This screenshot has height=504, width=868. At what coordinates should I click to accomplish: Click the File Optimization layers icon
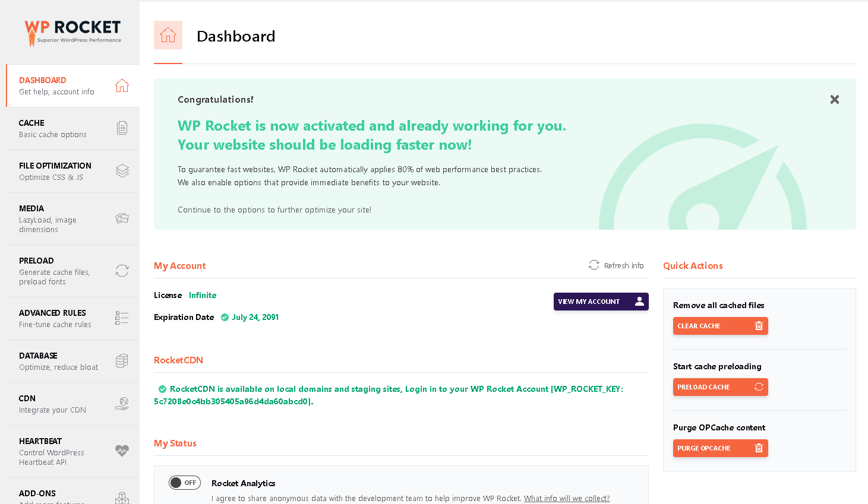122,171
